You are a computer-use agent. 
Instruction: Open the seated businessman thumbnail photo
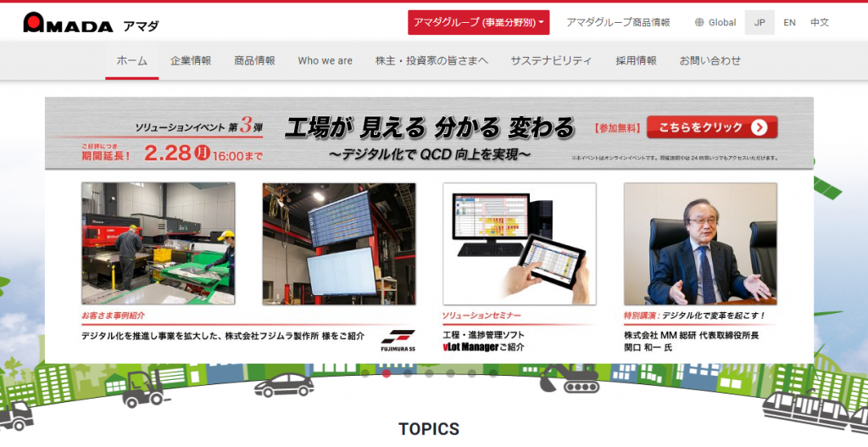pyautogui.click(x=700, y=243)
